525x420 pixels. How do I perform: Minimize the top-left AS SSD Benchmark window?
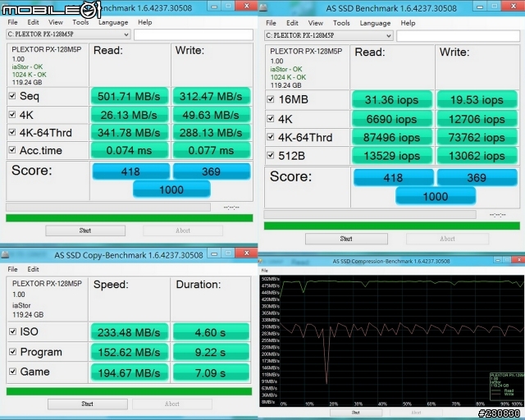214,7
